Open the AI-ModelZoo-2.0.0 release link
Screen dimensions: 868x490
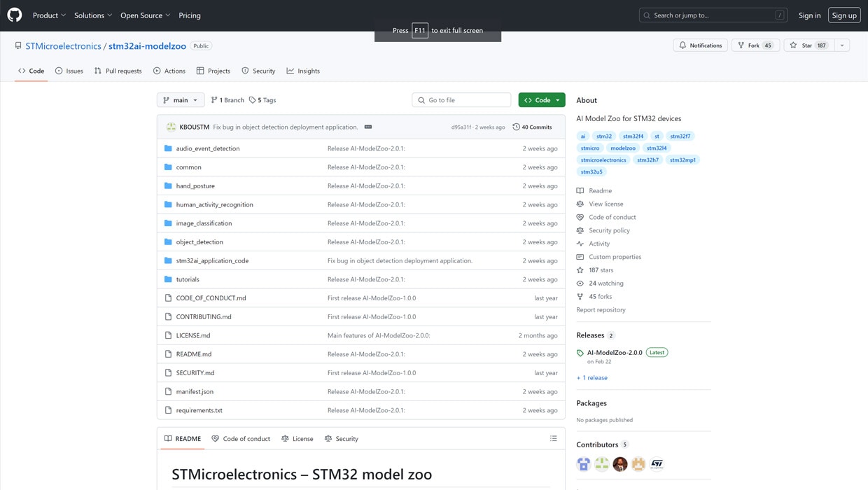614,353
